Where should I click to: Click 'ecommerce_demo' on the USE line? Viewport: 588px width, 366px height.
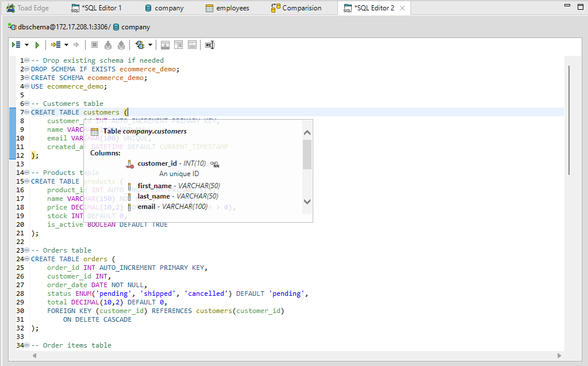[75, 86]
